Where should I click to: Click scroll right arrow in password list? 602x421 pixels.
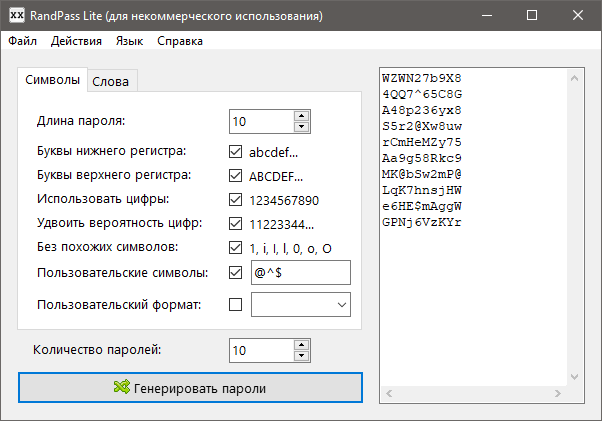click(x=557, y=393)
